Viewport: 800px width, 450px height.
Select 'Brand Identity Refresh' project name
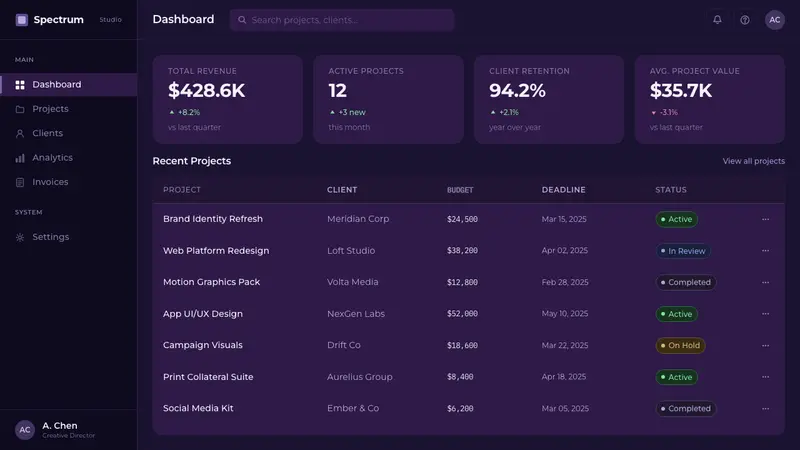pos(213,219)
